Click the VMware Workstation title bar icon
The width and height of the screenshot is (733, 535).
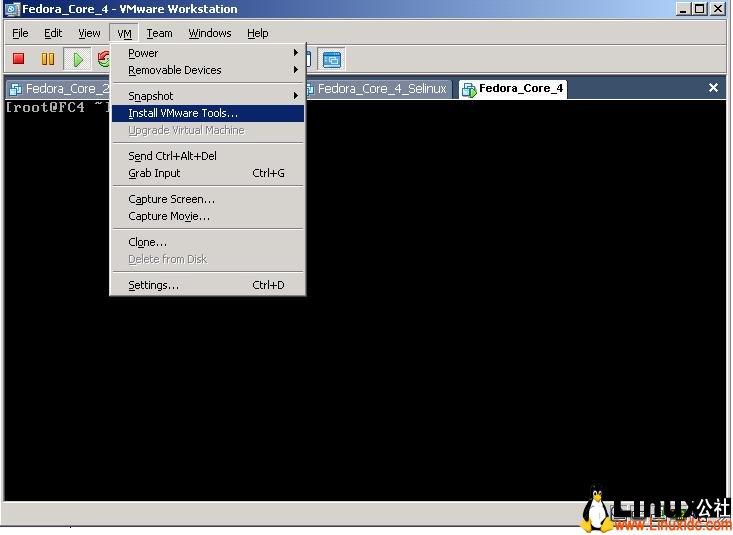coord(13,9)
